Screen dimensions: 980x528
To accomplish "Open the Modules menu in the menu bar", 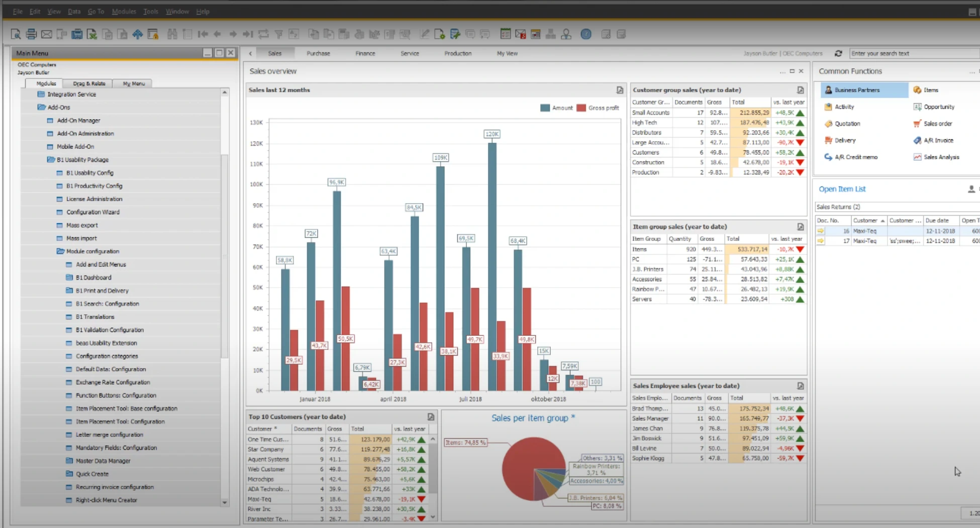I will tap(124, 11).
